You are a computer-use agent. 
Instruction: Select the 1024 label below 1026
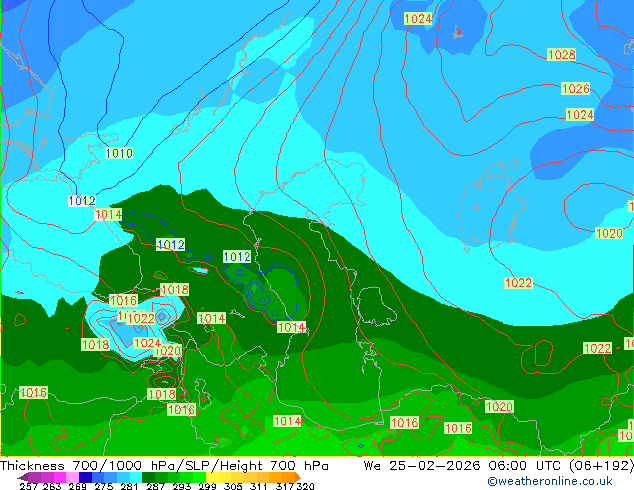point(580,115)
